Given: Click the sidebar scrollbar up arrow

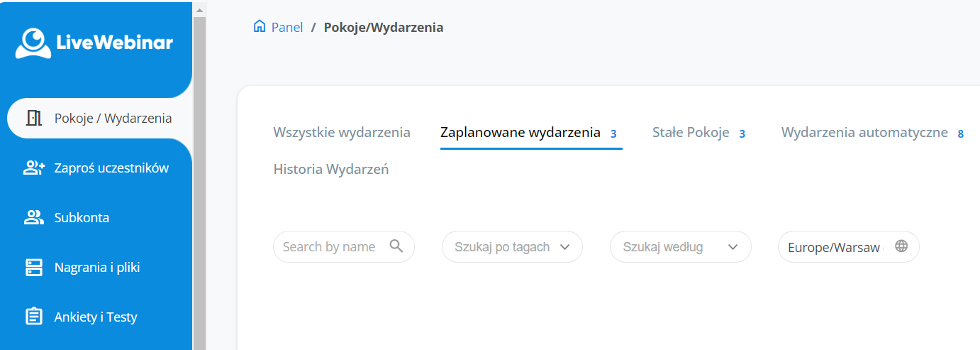Looking at the screenshot, I should pos(199,10).
